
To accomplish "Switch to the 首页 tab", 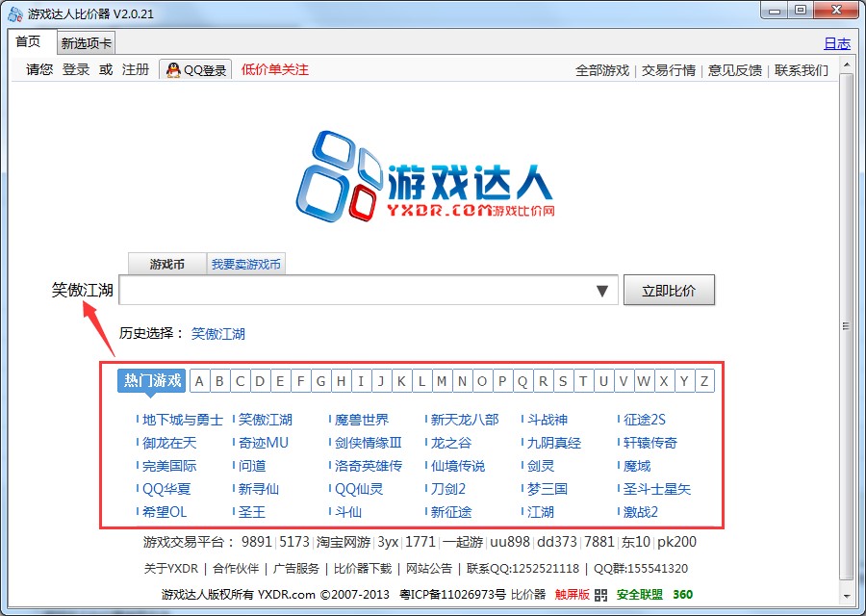I will click(x=29, y=42).
